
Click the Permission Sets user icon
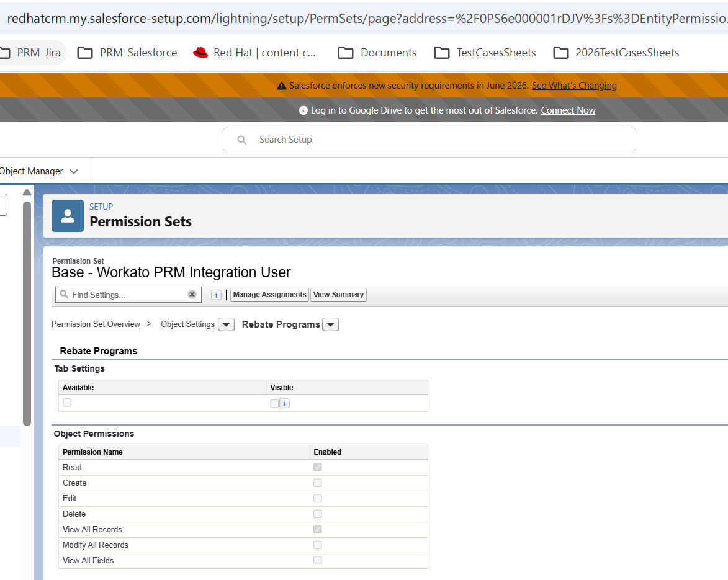[67, 216]
